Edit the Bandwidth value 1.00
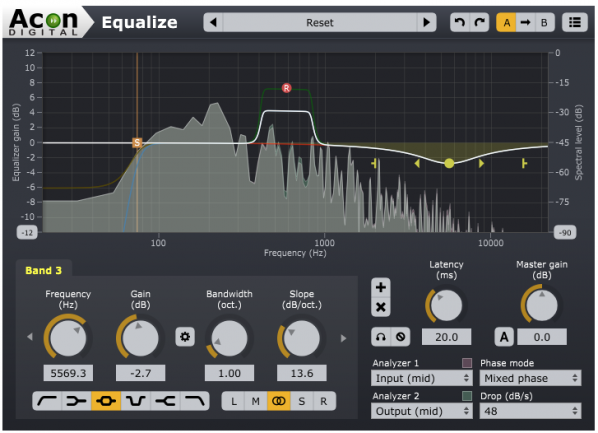 tap(229, 373)
